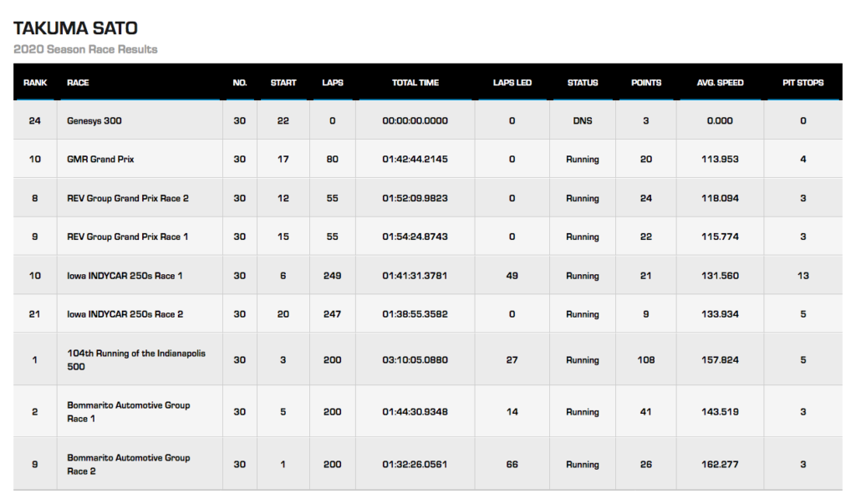Select the AVG. SPEED column header
Viewport: 856px width, 504px height.
click(x=720, y=83)
